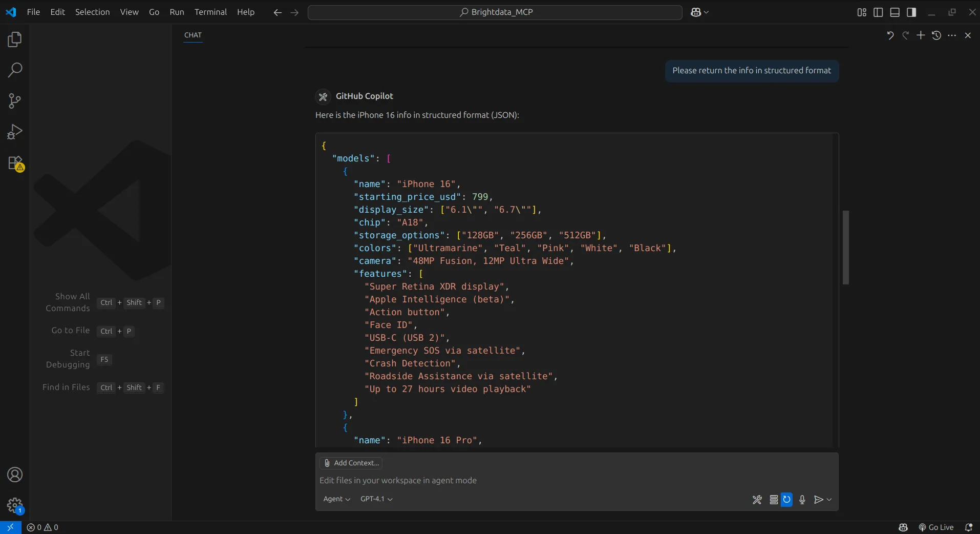Open the Explorer view in the activity bar

click(x=14, y=39)
